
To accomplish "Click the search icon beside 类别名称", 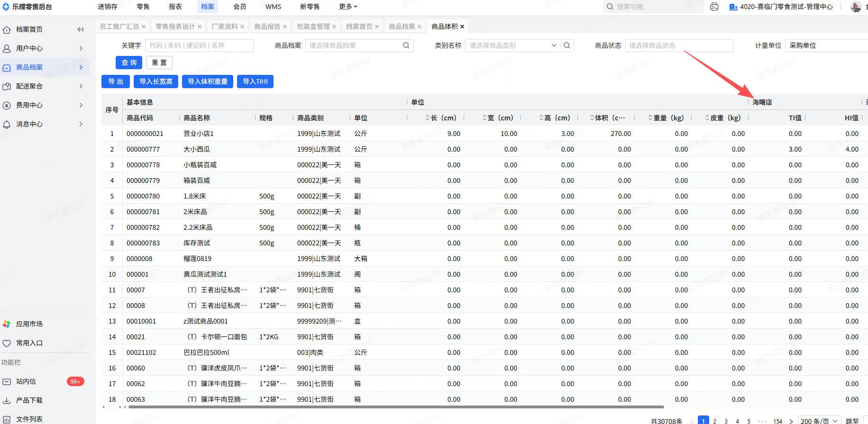I will click(567, 45).
